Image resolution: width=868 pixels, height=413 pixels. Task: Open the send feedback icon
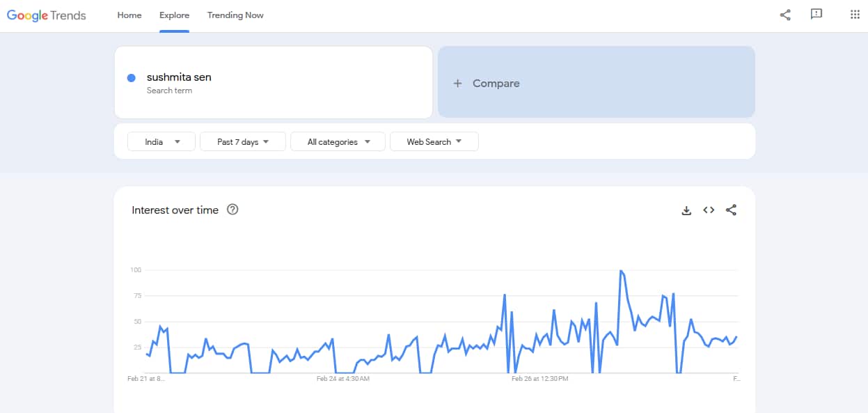[x=816, y=15]
